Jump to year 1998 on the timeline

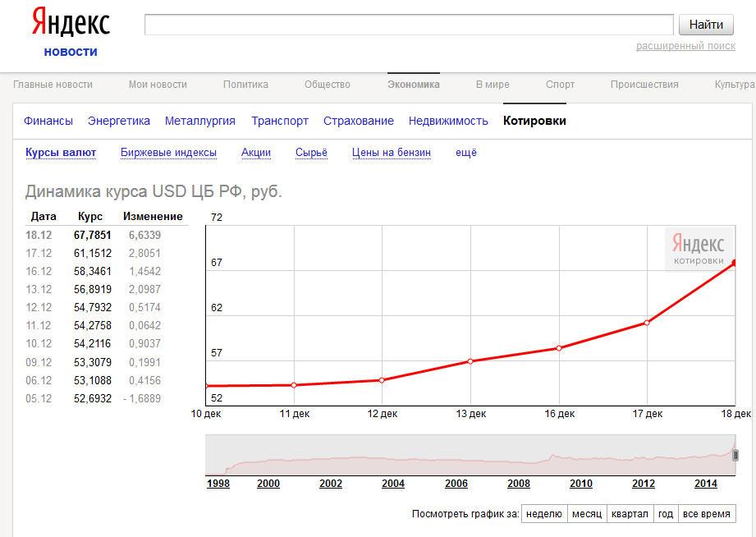click(x=218, y=484)
